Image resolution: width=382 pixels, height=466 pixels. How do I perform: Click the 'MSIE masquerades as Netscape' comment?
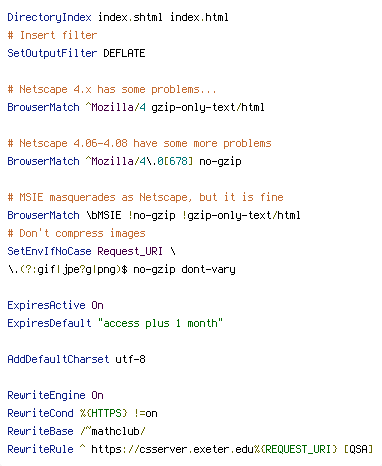(145, 197)
